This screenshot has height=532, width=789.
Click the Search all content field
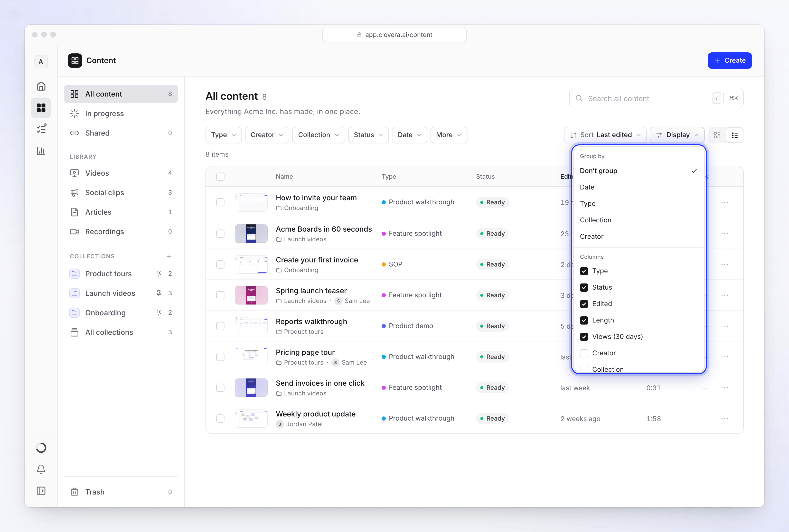pyautogui.click(x=656, y=98)
